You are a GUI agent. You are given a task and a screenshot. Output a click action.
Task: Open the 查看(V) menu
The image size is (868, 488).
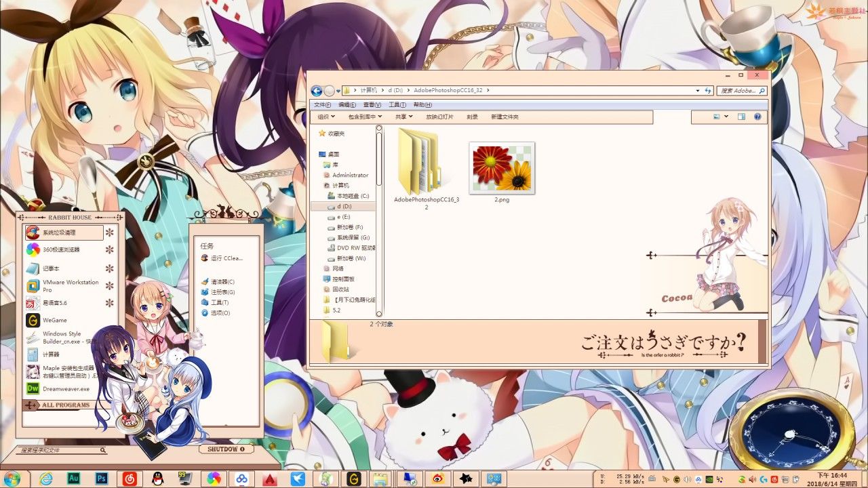(372, 105)
